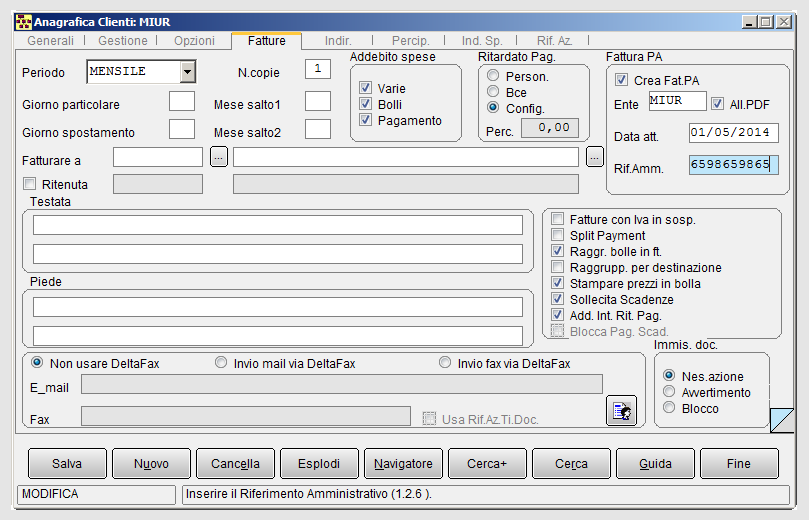809x520 pixels.
Task: Click the Mese salto1 field
Action: tap(318, 101)
